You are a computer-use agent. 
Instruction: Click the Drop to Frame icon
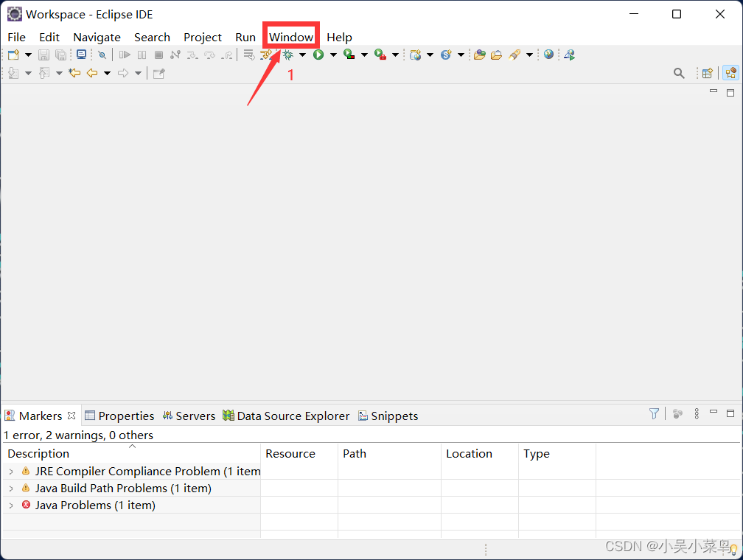click(x=249, y=55)
